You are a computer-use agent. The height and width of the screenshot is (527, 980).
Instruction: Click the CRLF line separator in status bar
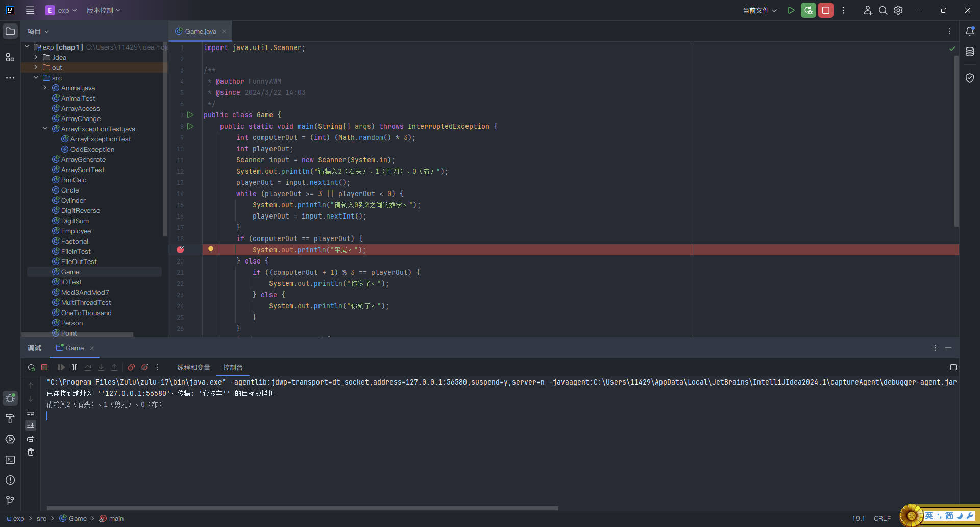(x=882, y=518)
